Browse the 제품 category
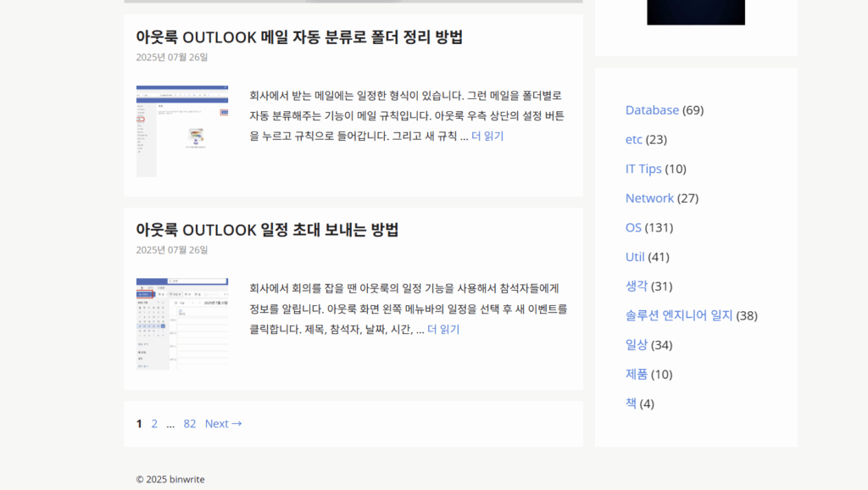This screenshot has height=490, width=868. tap(635, 374)
